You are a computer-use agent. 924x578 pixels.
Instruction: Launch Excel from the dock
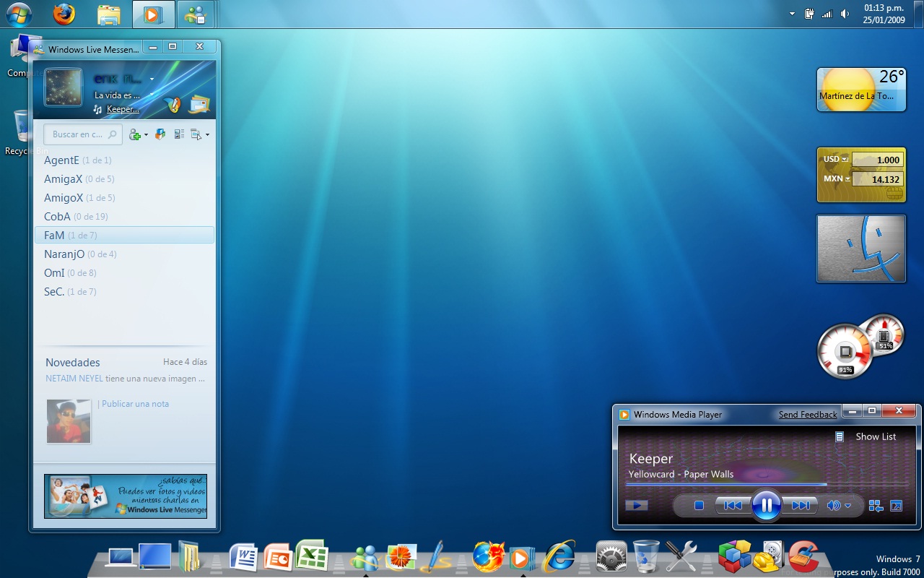[312, 556]
